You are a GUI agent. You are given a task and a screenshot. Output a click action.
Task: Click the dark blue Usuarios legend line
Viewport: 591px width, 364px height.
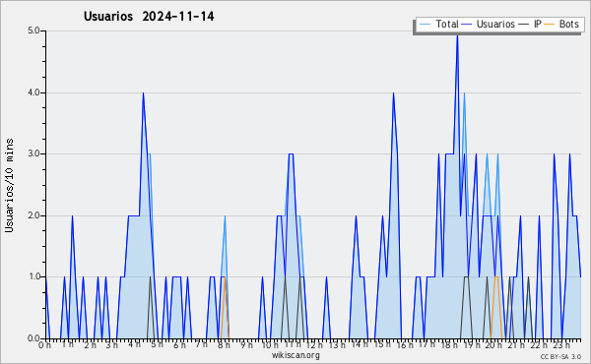pyautogui.click(x=467, y=25)
